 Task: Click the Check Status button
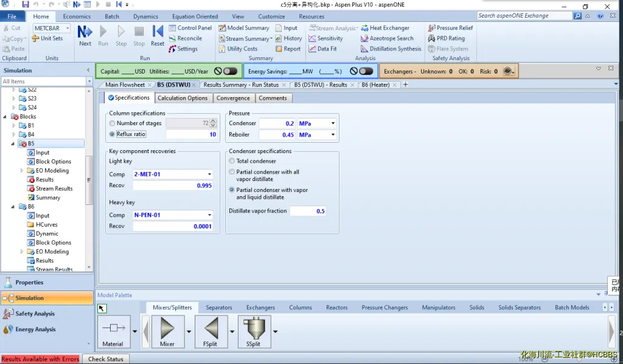pyautogui.click(x=106, y=359)
